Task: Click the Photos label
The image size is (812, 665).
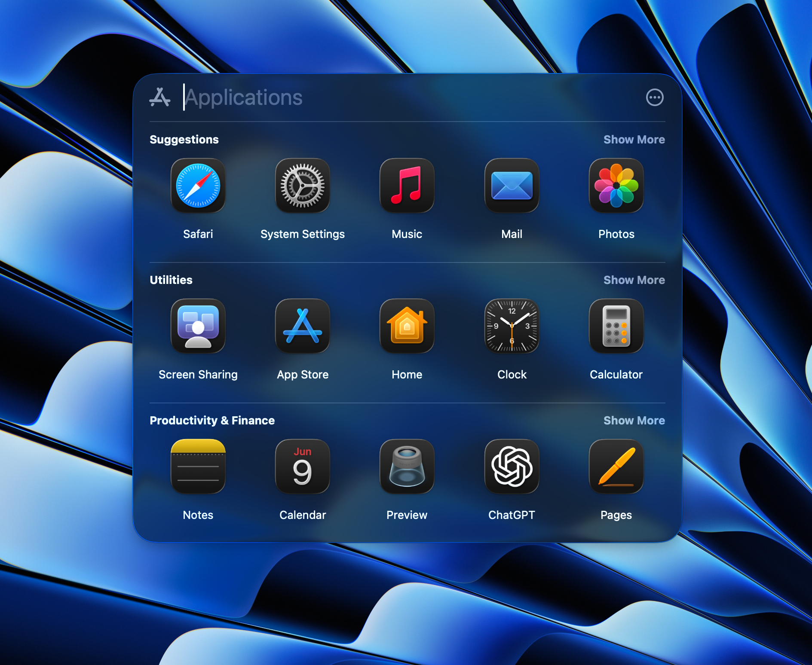Action: 616,234
